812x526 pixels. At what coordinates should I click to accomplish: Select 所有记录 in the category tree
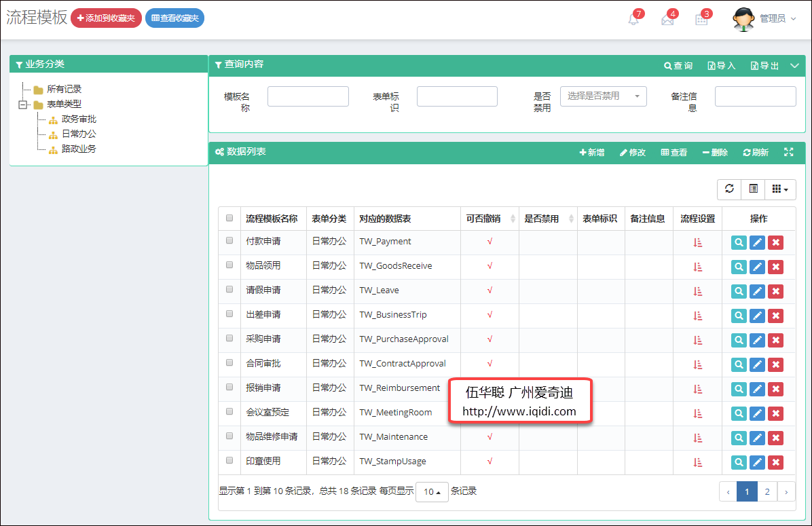coord(64,89)
